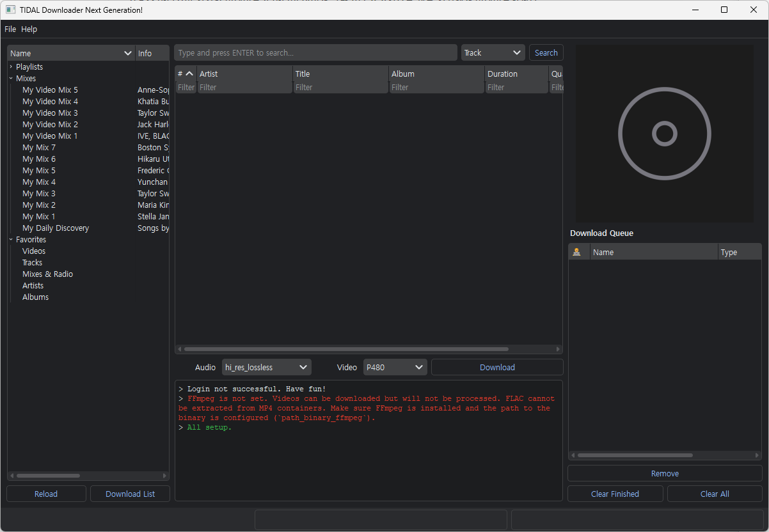The image size is (769, 532).
Task: Sort results by Artist column
Action: pos(245,74)
